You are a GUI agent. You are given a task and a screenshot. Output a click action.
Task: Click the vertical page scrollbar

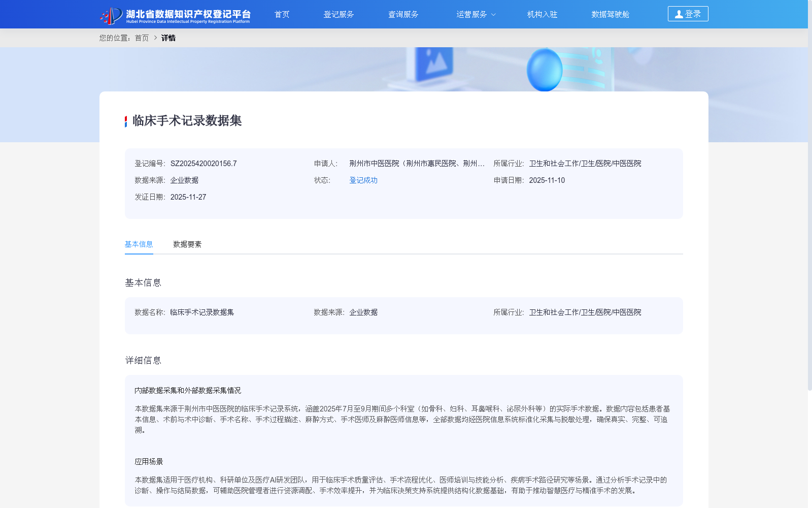(x=810, y=195)
